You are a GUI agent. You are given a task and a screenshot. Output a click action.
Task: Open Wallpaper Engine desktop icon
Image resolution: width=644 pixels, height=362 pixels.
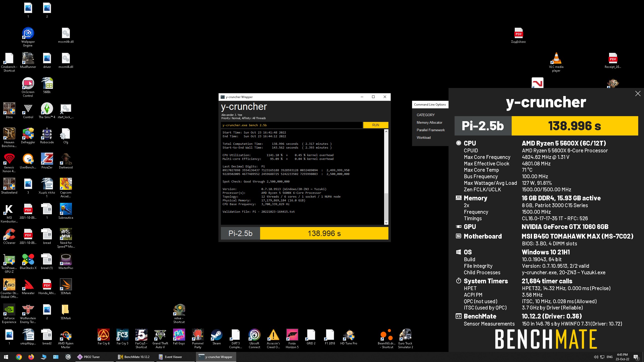pos(28,37)
